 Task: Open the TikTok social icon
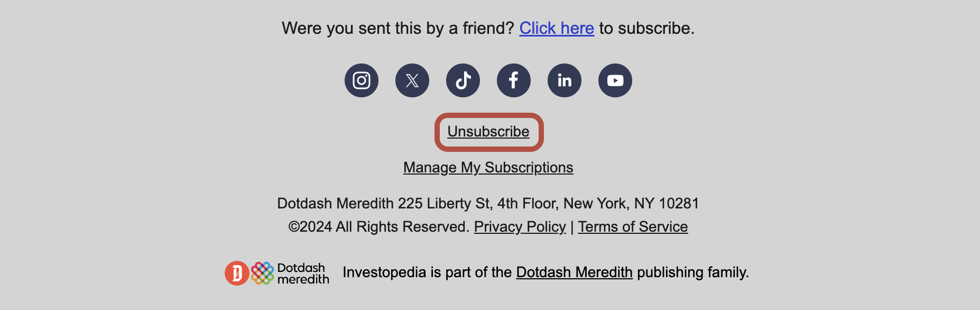point(463,80)
